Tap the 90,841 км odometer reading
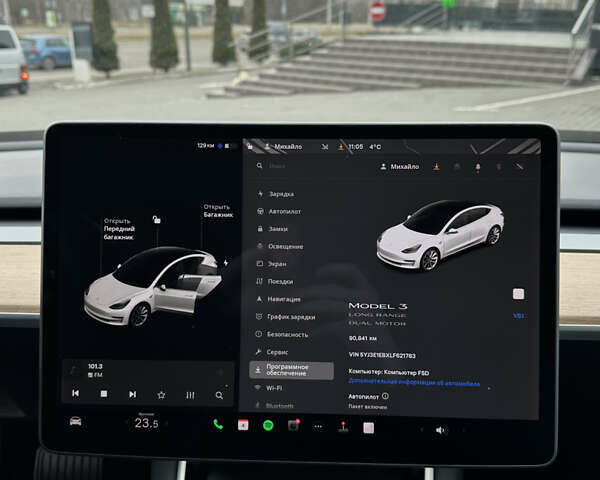The width and height of the screenshot is (600, 480). (x=363, y=338)
